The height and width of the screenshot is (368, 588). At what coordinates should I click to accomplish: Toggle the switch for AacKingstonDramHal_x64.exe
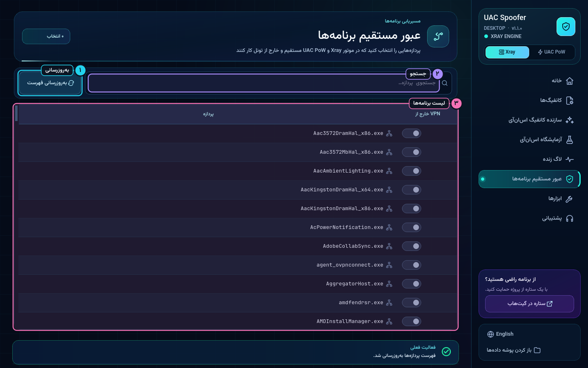click(412, 190)
